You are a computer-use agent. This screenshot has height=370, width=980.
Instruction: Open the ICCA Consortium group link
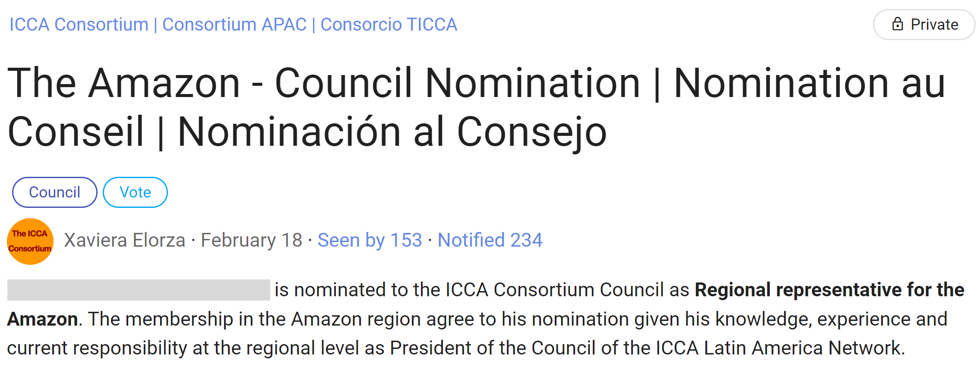79,25
